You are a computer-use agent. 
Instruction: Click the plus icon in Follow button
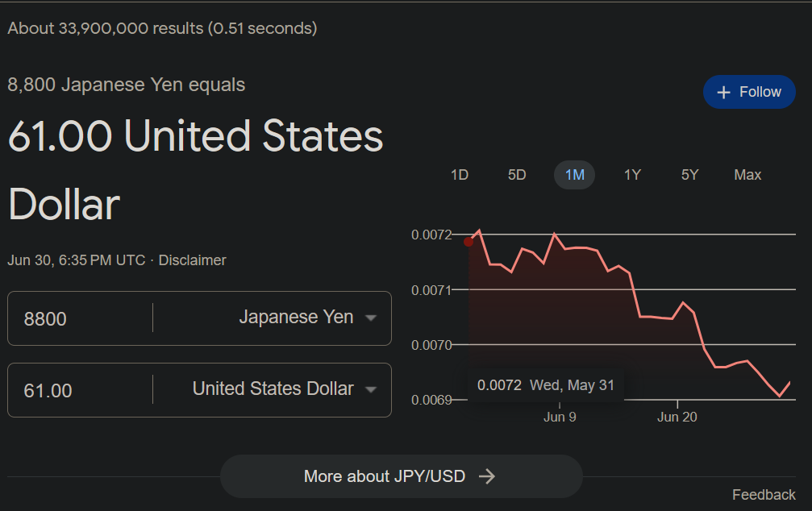pyautogui.click(x=723, y=92)
